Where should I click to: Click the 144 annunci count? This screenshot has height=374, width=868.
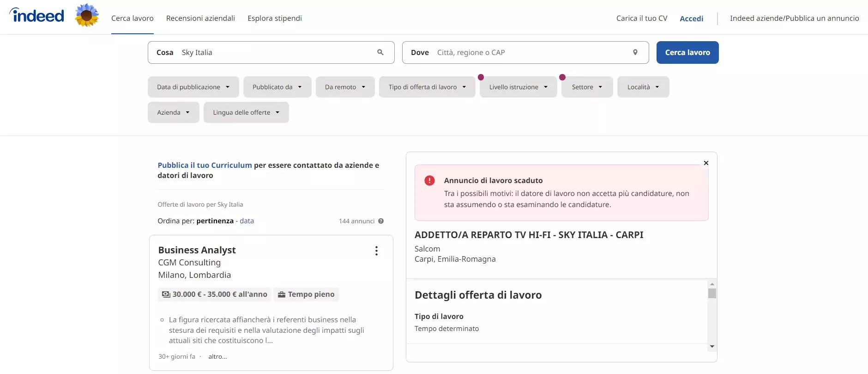[x=356, y=221]
